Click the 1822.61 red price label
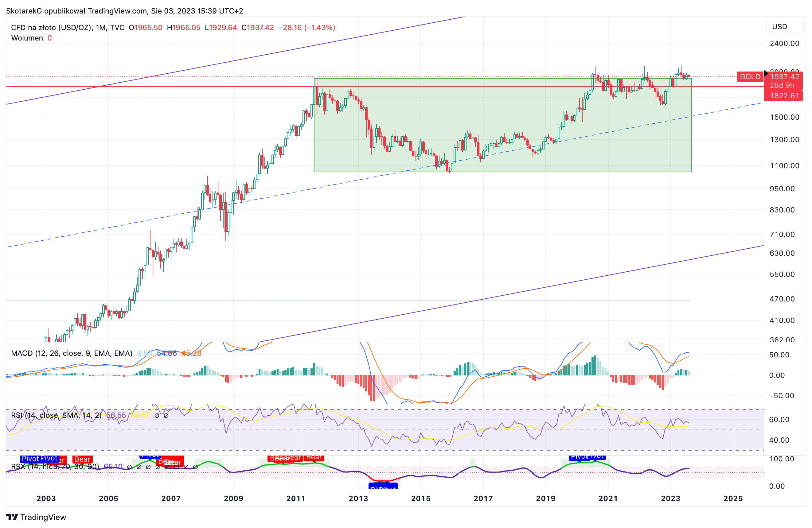Viewport: 812px width, 528px height. pos(784,96)
